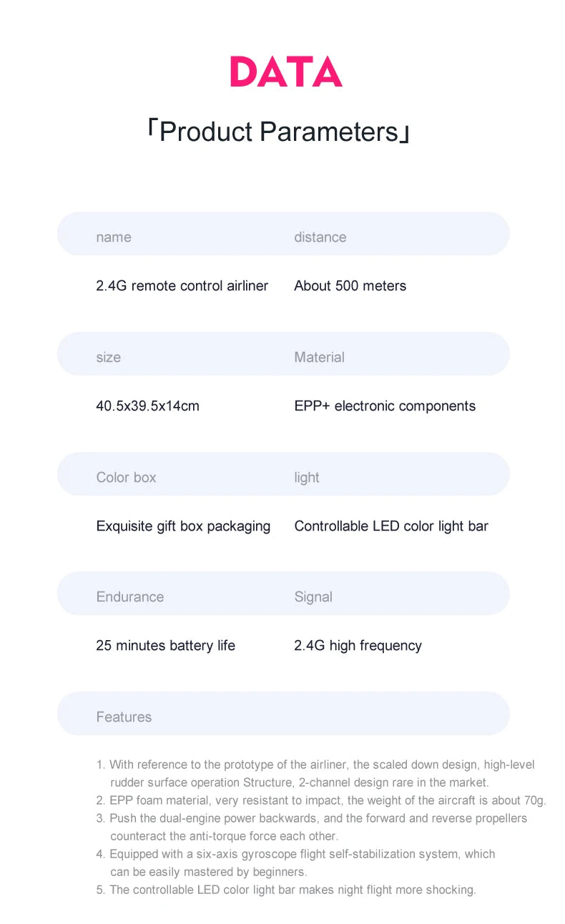
Task: Click "25 minutes battery life" text
Action: point(165,646)
